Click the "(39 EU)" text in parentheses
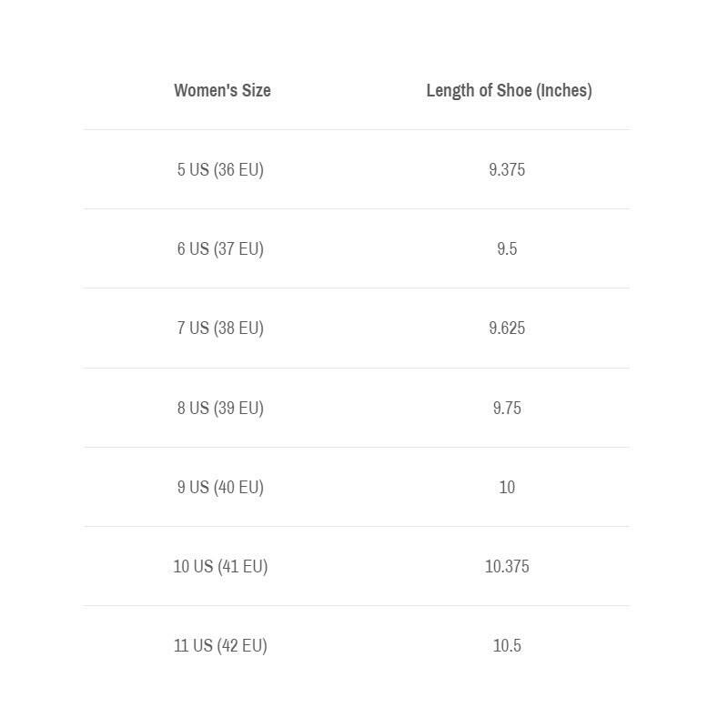 point(238,408)
